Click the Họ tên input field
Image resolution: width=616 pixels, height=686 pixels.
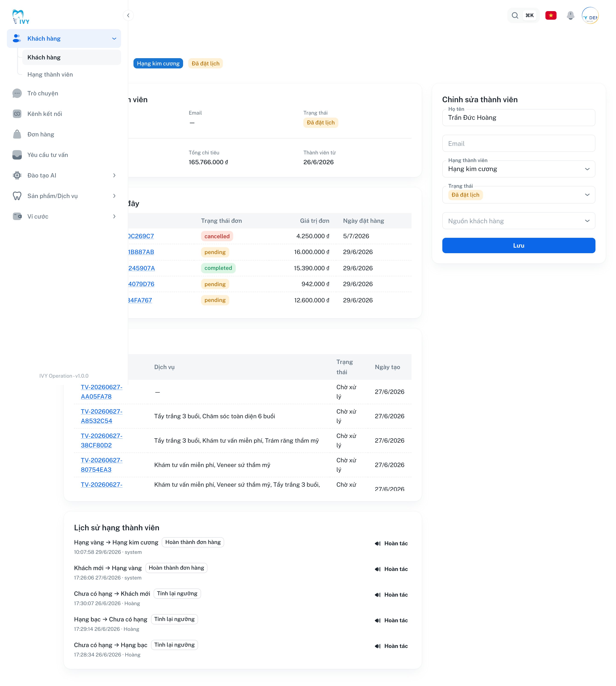pyautogui.click(x=518, y=117)
